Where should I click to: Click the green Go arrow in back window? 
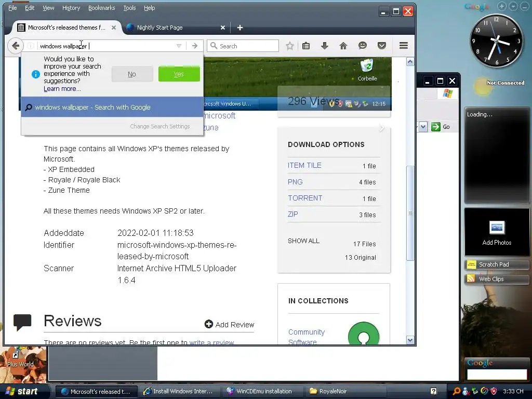point(436,127)
